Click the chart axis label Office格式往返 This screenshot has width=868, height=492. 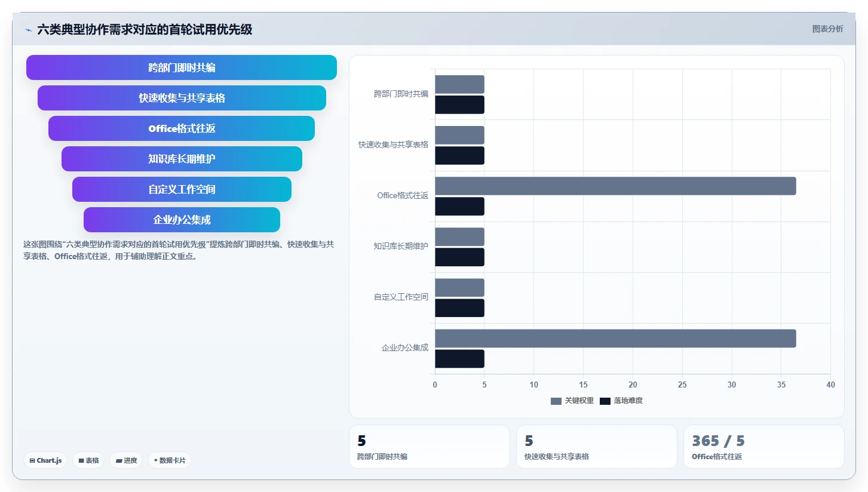pos(403,195)
